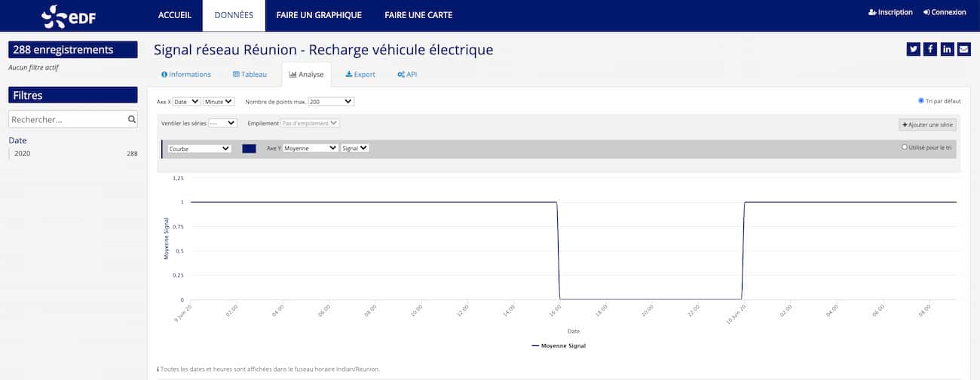The height and width of the screenshot is (380, 980).
Task: Share on Twitter icon
Action: pyautogui.click(x=914, y=49)
